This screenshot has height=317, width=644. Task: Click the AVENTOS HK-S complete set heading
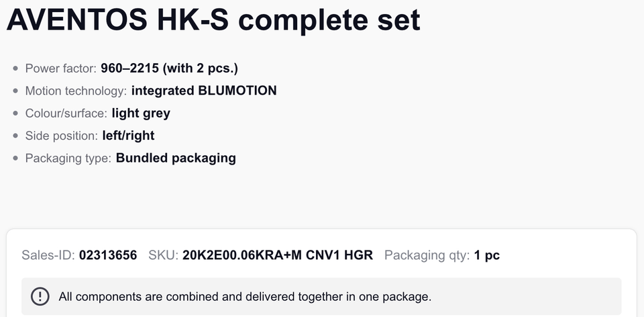pyautogui.click(x=213, y=20)
